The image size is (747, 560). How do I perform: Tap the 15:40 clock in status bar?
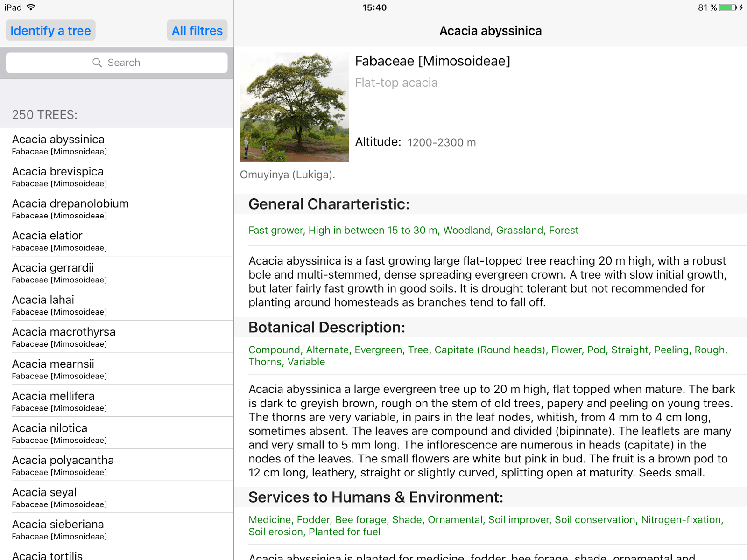point(374,7)
